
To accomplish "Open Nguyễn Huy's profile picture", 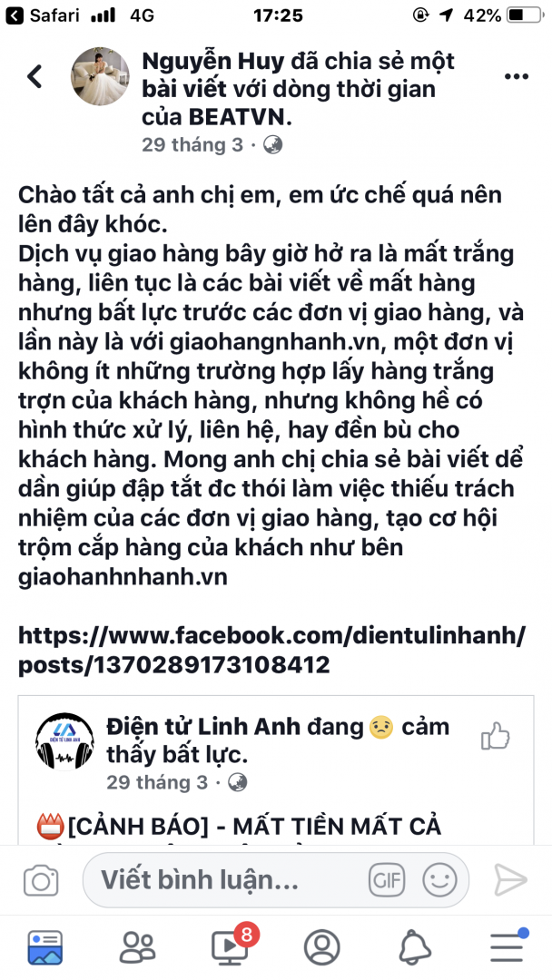I will 100,75.
